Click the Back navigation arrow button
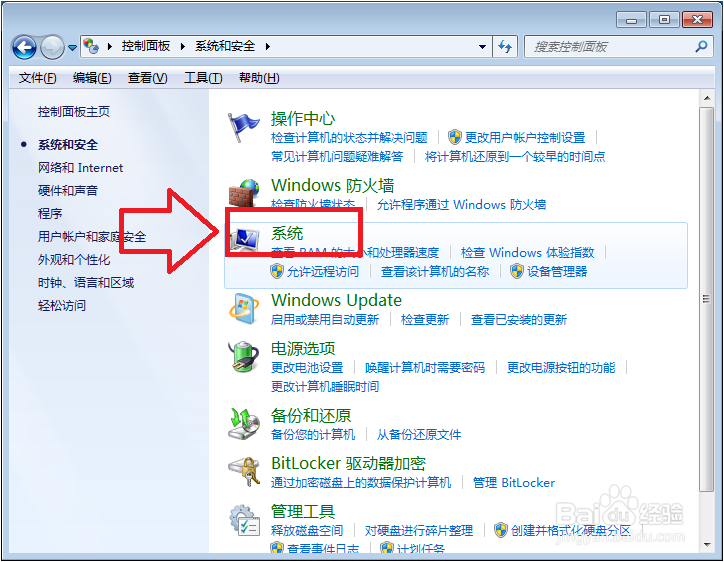724x562 pixels. (x=24, y=47)
